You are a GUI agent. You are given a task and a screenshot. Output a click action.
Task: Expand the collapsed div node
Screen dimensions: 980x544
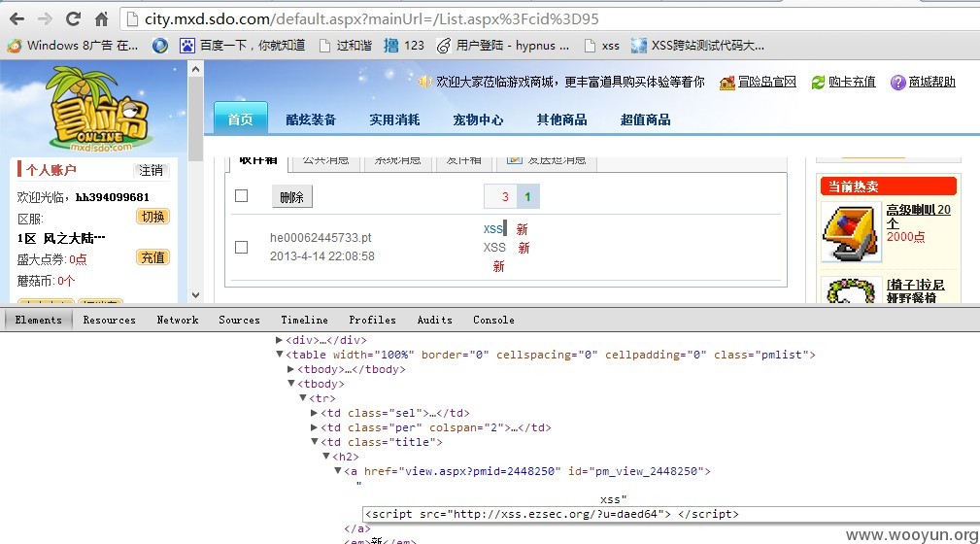pyautogui.click(x=280, y=340)
